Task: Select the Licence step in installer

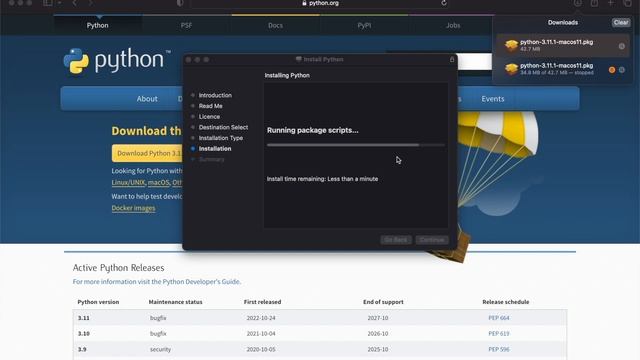Action: pyautogui.click(x=209, y=116)
